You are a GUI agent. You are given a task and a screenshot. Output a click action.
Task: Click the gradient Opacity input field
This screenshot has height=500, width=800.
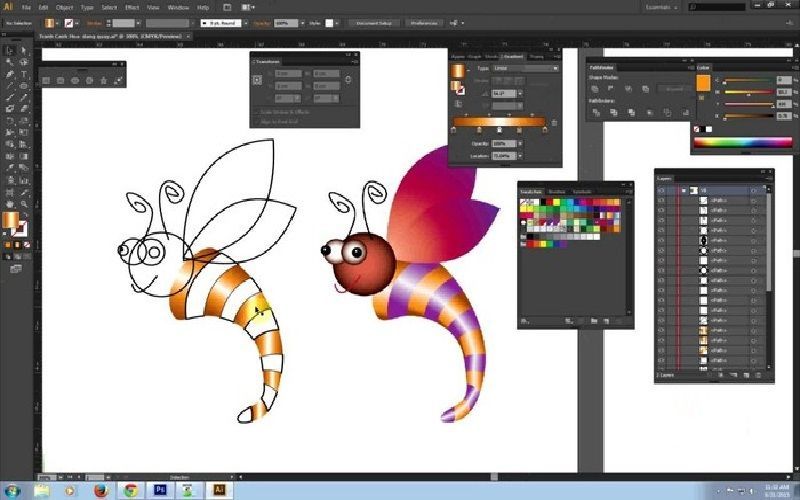504,144
